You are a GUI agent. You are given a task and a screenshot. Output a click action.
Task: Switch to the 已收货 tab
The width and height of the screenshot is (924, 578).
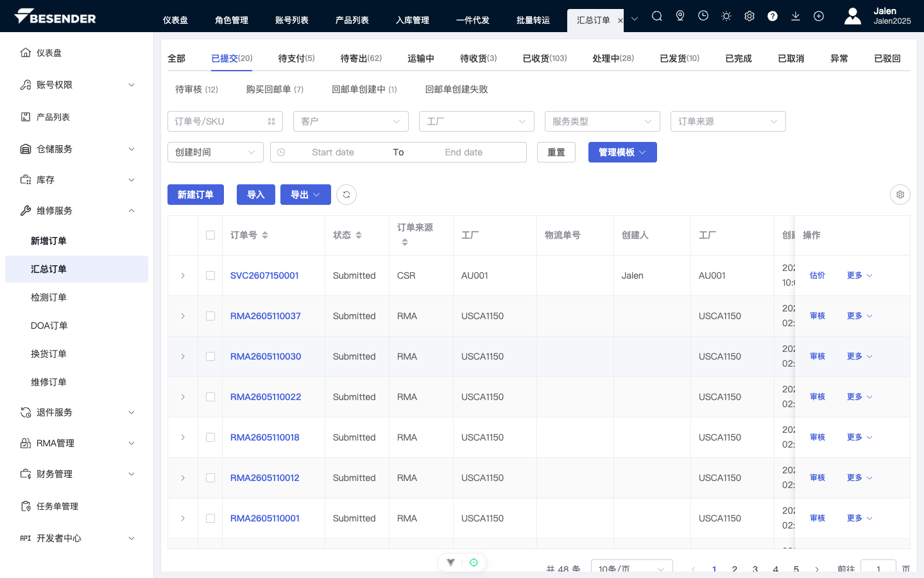tap(545, 58)
